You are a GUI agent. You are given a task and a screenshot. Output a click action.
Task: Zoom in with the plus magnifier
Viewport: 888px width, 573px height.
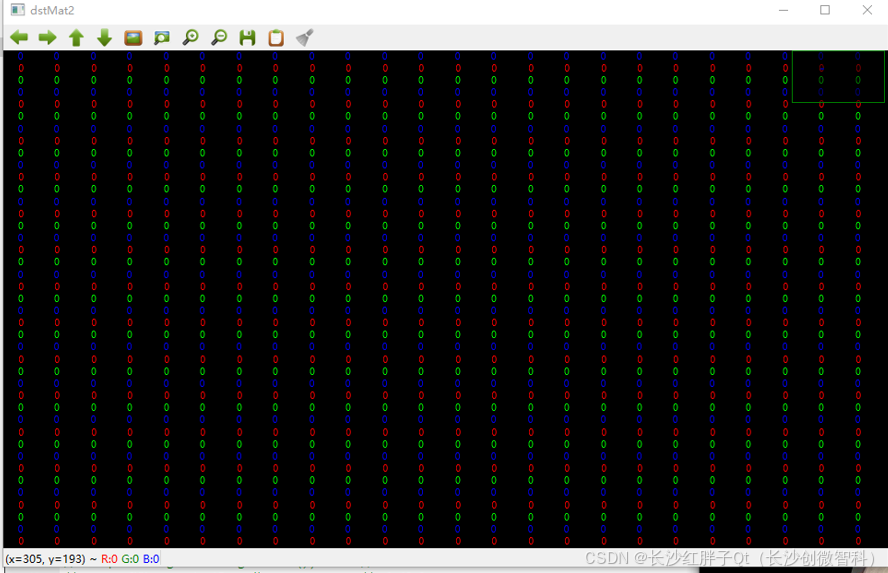pos(190,38)
